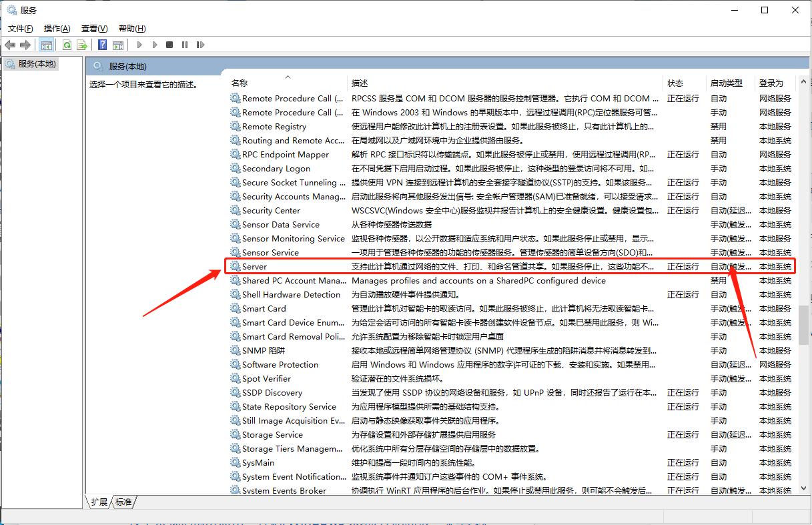Navigate forward using the forward arrow icon

pos(25,45)
